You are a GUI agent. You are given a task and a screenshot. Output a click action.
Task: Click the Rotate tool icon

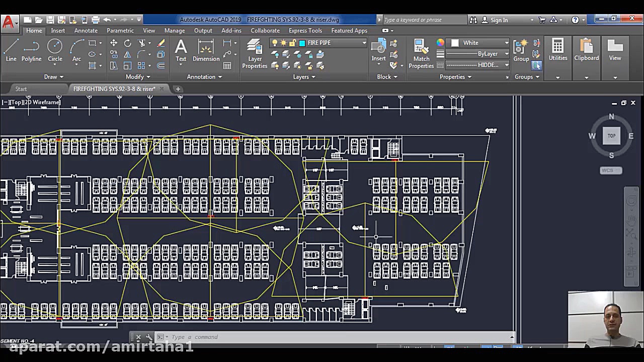[128, 43]
